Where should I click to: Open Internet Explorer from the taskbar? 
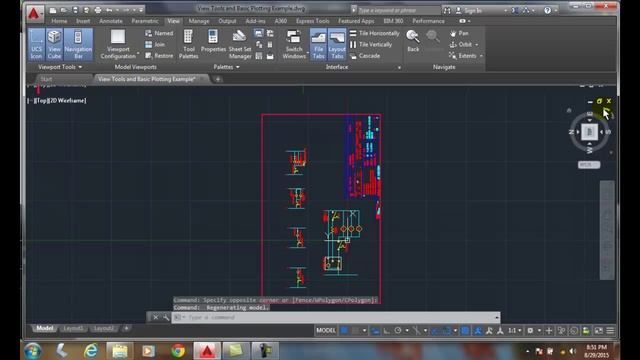tap(91, 351)
